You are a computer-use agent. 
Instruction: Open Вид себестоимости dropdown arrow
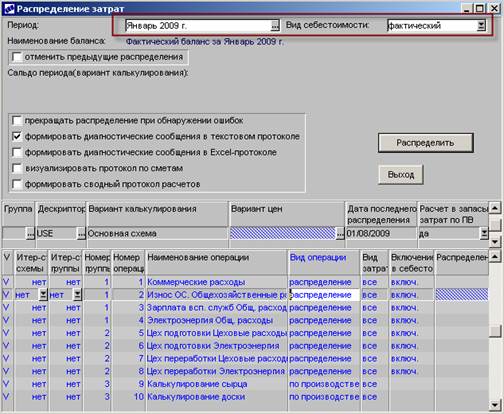point(481,25)
